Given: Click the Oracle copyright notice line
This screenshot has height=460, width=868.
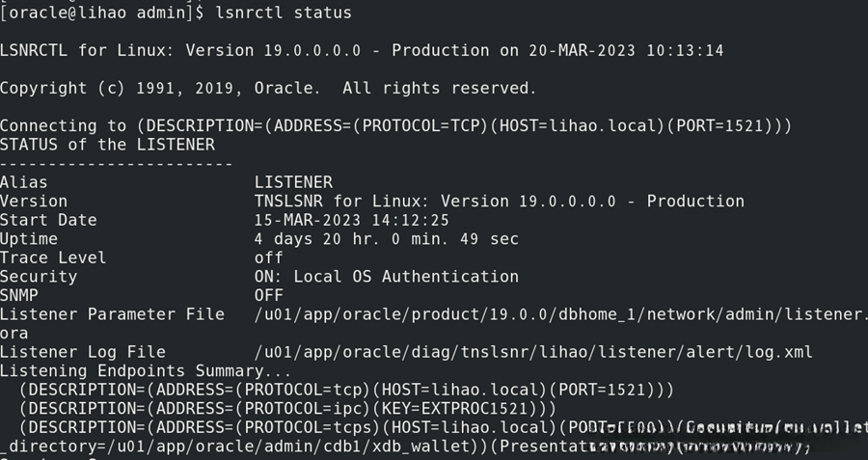Looking at the screenshot, I should click(267, 88).
